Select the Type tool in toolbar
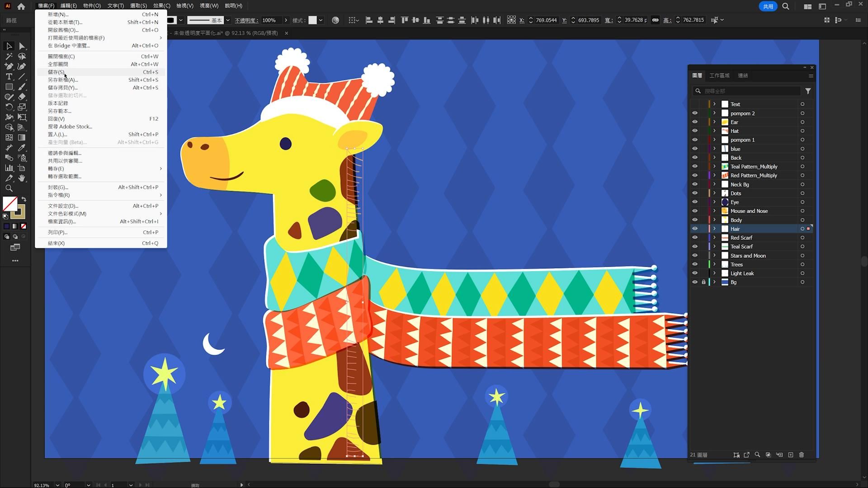This screenshot has width=868, height=488. pos(9,77)
